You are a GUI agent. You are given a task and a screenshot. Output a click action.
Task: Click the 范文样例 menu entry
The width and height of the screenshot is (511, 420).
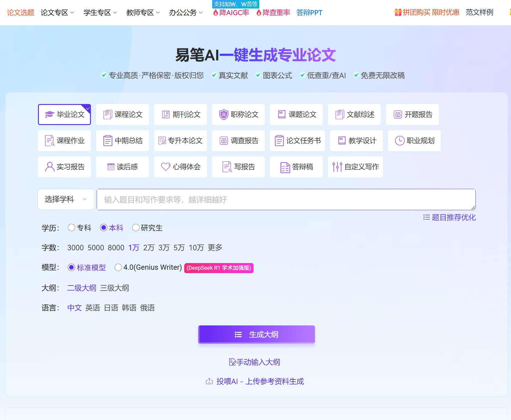(x=480, y=12)
